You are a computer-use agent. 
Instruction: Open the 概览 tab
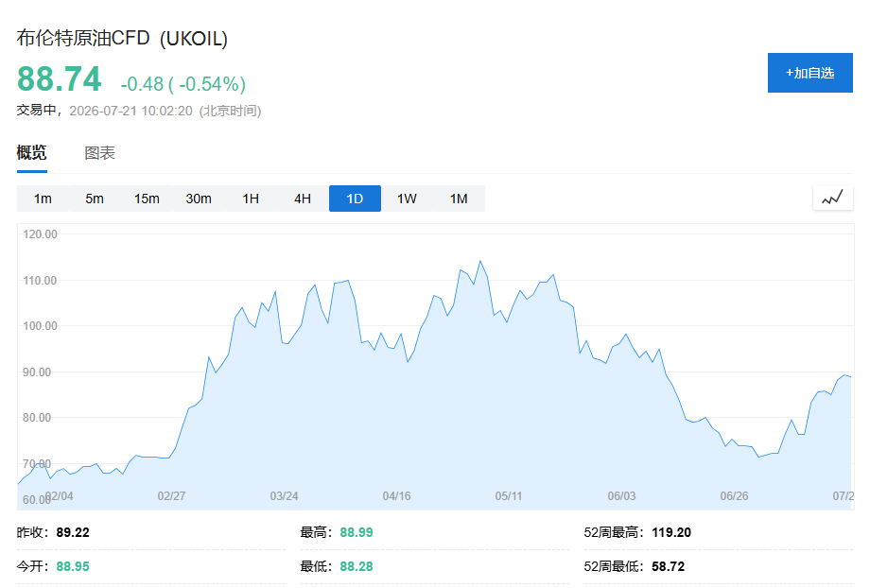pos(31,152)
